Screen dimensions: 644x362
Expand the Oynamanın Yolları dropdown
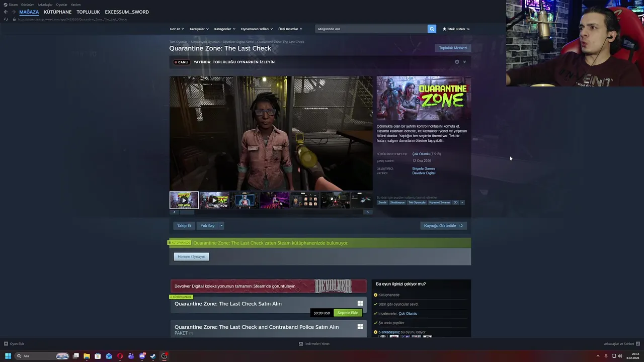257,29
